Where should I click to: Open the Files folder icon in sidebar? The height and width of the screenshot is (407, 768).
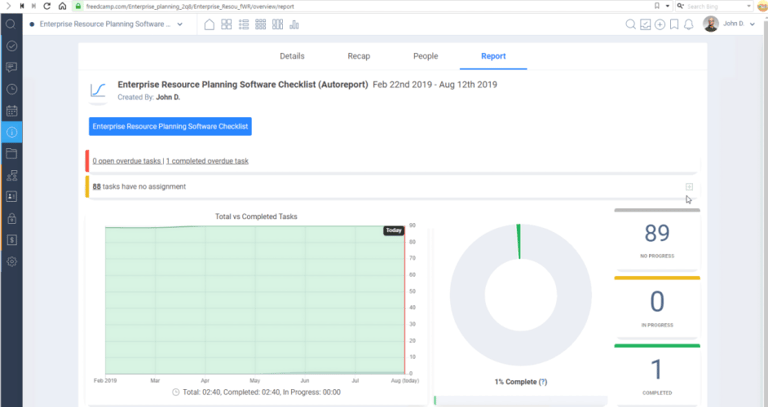coord(12,154)
